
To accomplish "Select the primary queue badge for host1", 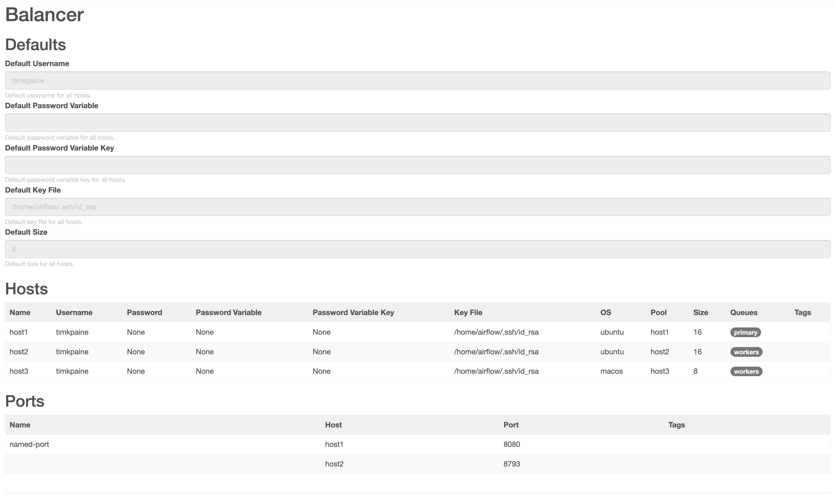I will point(745,332).
